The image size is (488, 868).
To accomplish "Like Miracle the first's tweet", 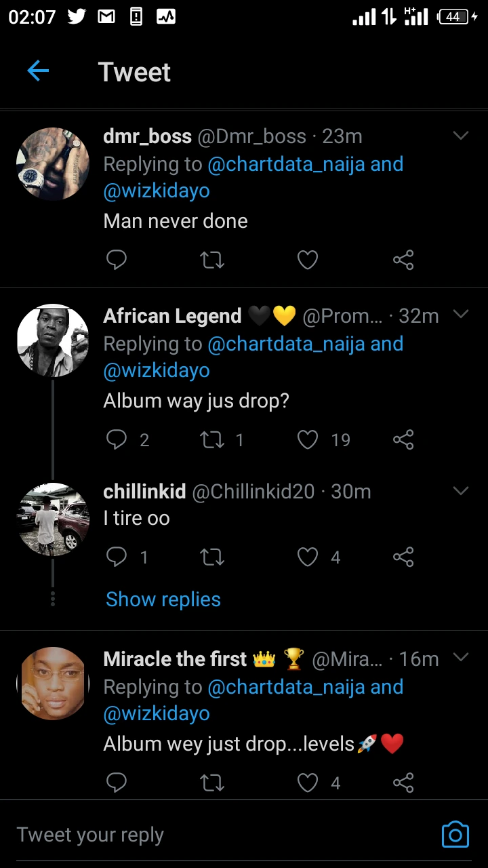I will pyautogui.click(x=308, y=783).
